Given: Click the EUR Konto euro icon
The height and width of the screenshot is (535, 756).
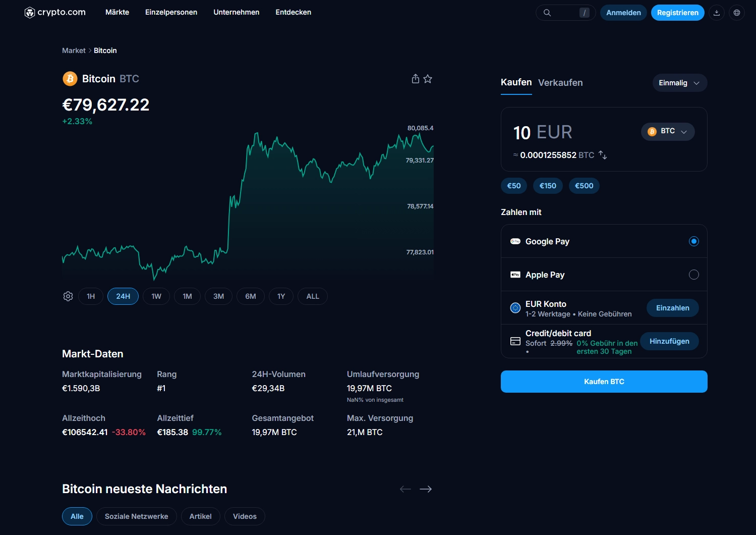Looking at the screenshot, I should click(515, 308).
